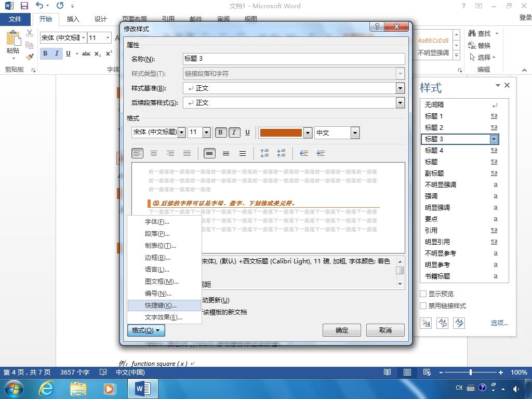Image resolution: width=532 pixels, height=399 pixels.
Task: Click the Undo arrow in the title bar
Action: [39, 5]
